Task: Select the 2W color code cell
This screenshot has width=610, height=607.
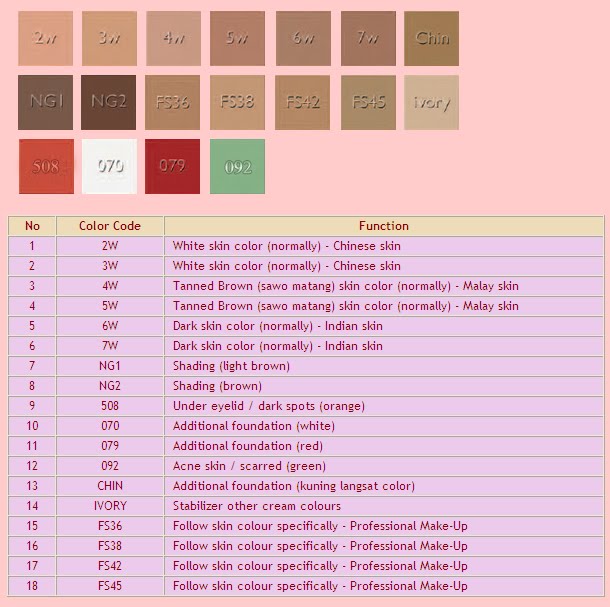Action: coord(110,246)
